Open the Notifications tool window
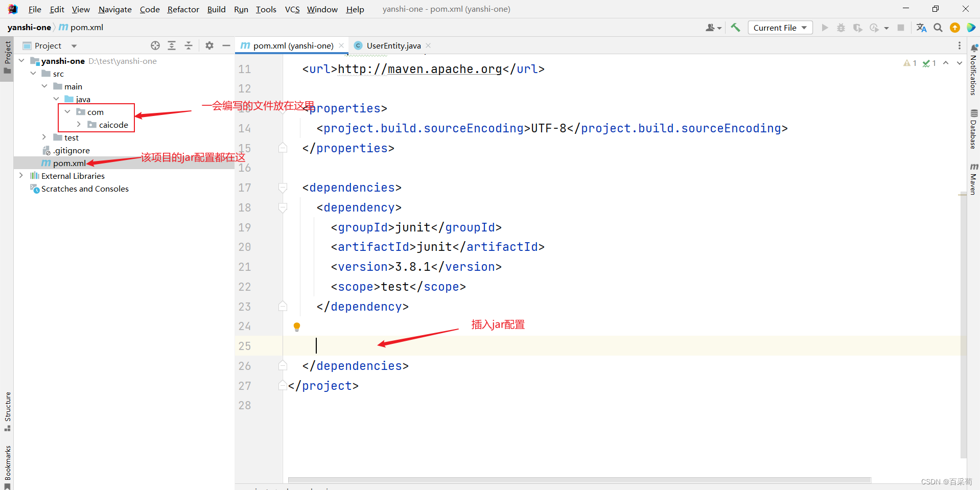 tap(973, 69)
